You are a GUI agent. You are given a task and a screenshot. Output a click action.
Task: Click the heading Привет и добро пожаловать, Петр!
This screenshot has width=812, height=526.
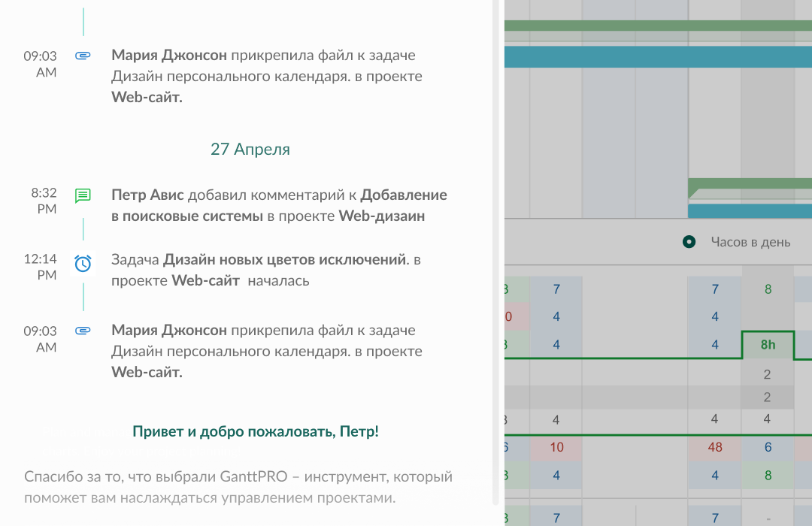point(256,431)
